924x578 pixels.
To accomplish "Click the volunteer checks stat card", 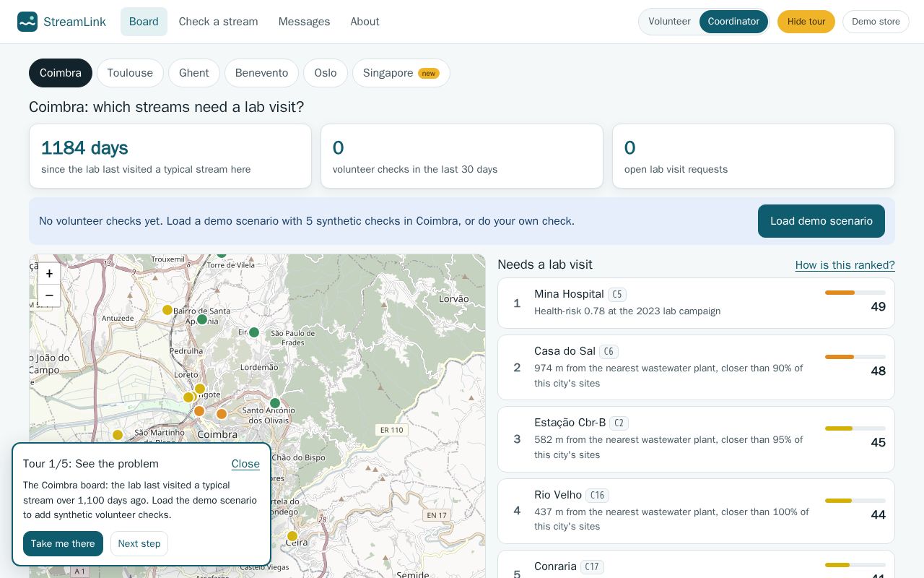I will coord(462,156).
